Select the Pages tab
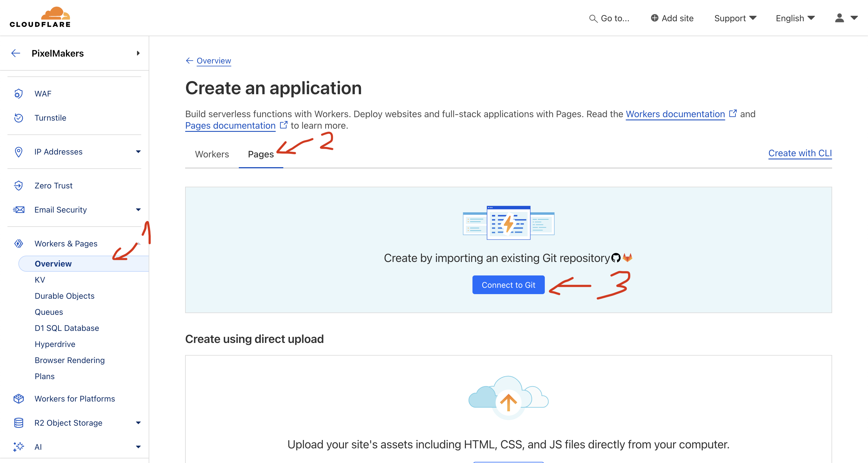Image resolution: width=868 pixels, height=463 pixels. [x=261, y=154]
